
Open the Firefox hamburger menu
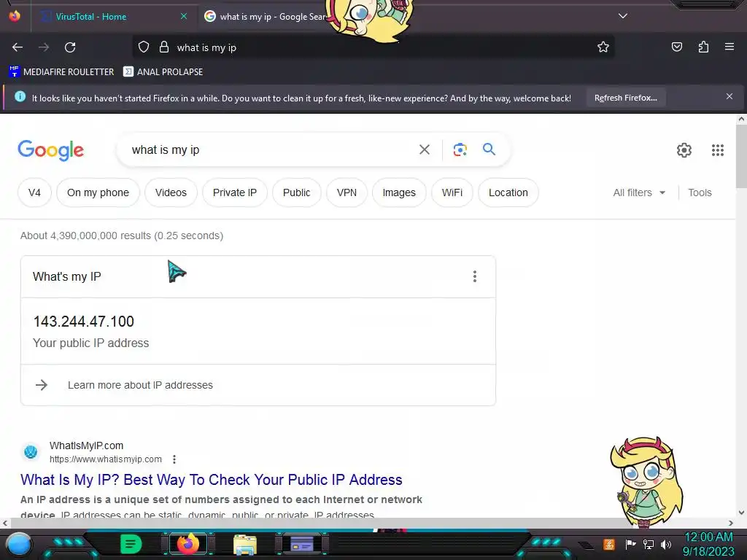click(729, 47)
